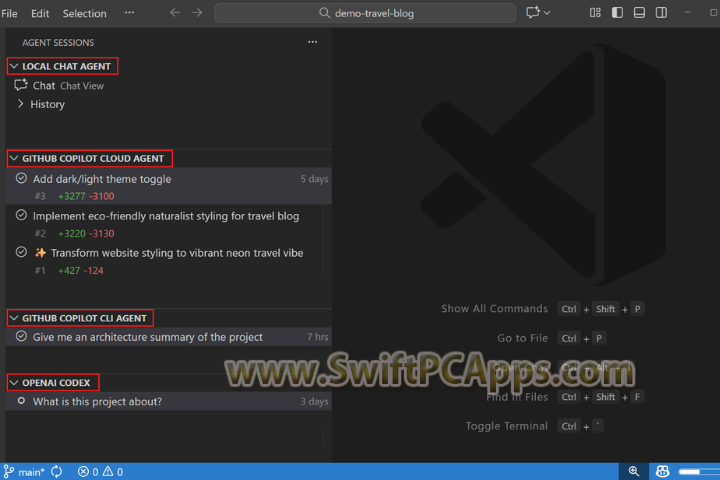Image resolution: width=720 pixels, height=480 pixels.
Task: Go forward with the right arrow
Action: 197,13
